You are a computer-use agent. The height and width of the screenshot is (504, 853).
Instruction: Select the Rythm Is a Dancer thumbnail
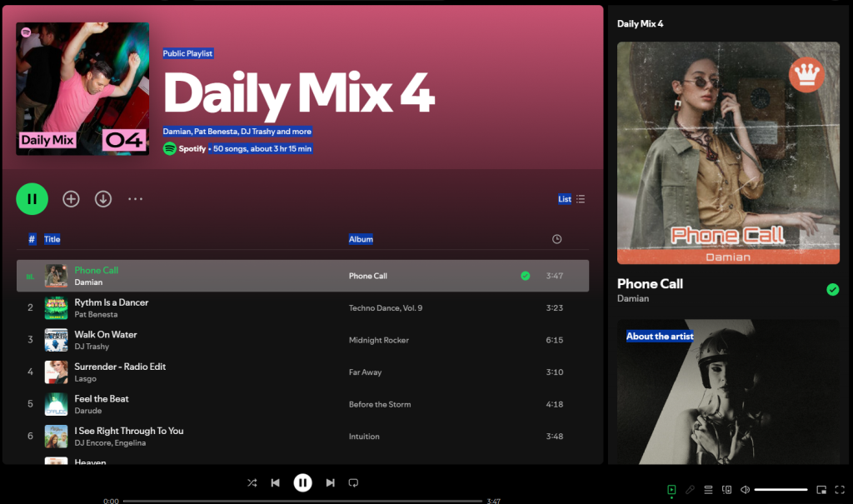coord(56,308)
